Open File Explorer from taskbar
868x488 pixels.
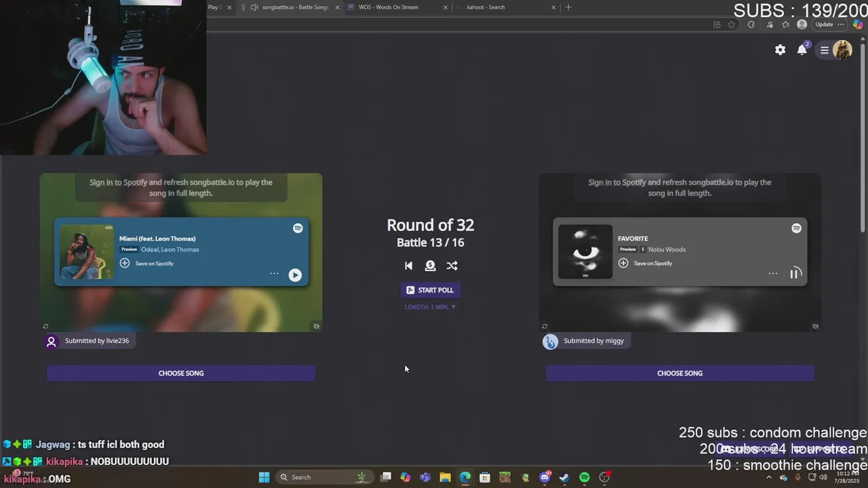[445, 477]
